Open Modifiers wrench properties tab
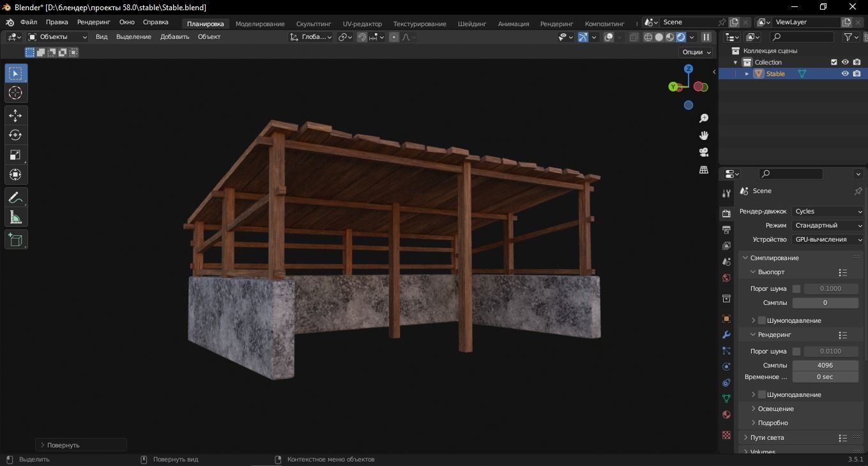The image size is (868, 466). 726,335
